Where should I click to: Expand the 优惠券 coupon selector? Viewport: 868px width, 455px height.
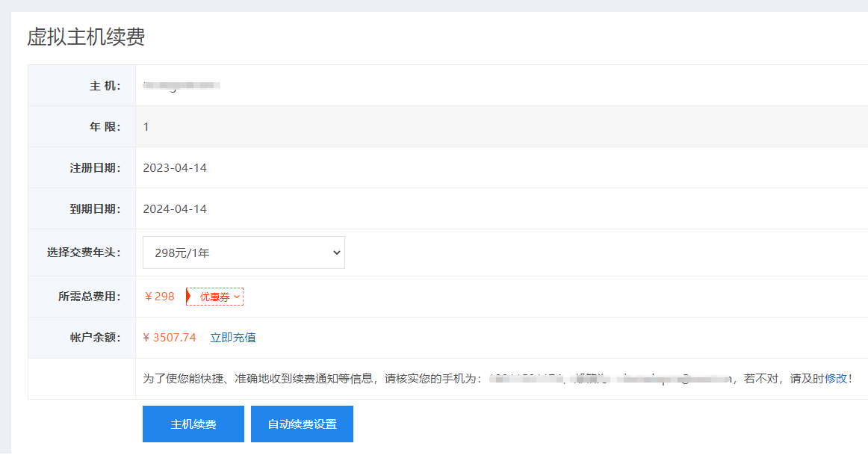tap(217, 297)
